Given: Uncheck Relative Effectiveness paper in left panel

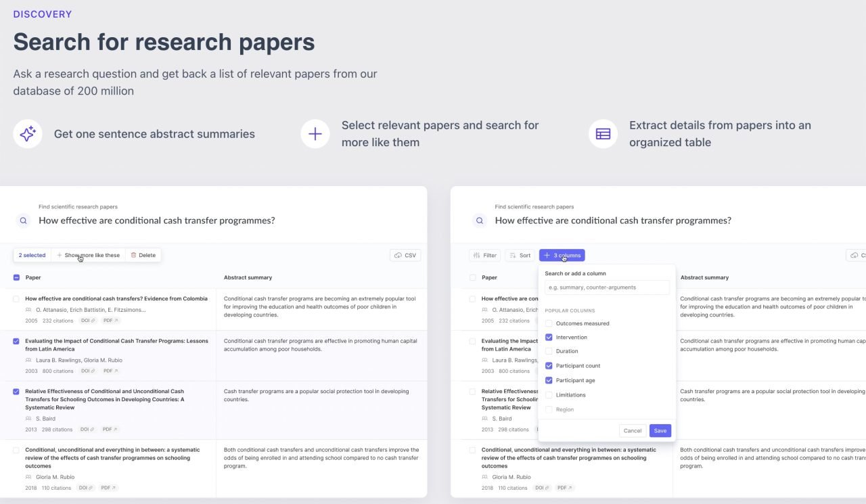Looking at the screenshot, I should [x=16, y=391].
